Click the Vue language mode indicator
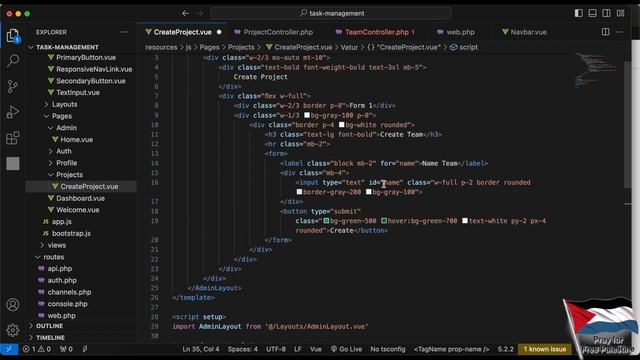 click(316, 349)
